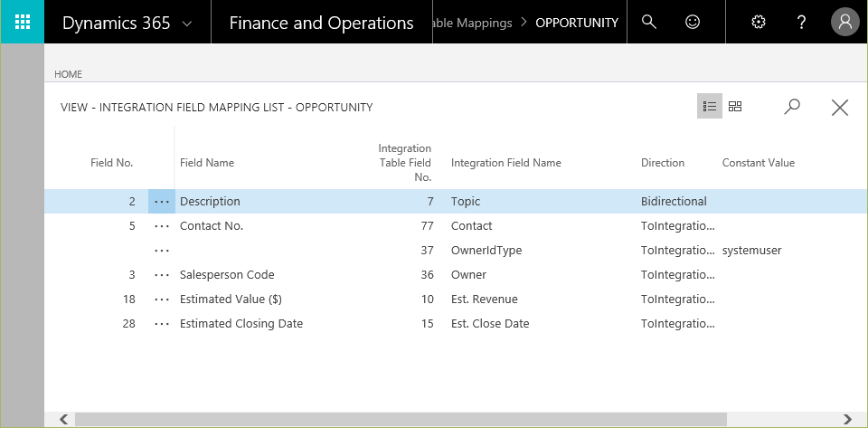Sort by Field Name column header

pyautogui.click(x=207, y=163)
